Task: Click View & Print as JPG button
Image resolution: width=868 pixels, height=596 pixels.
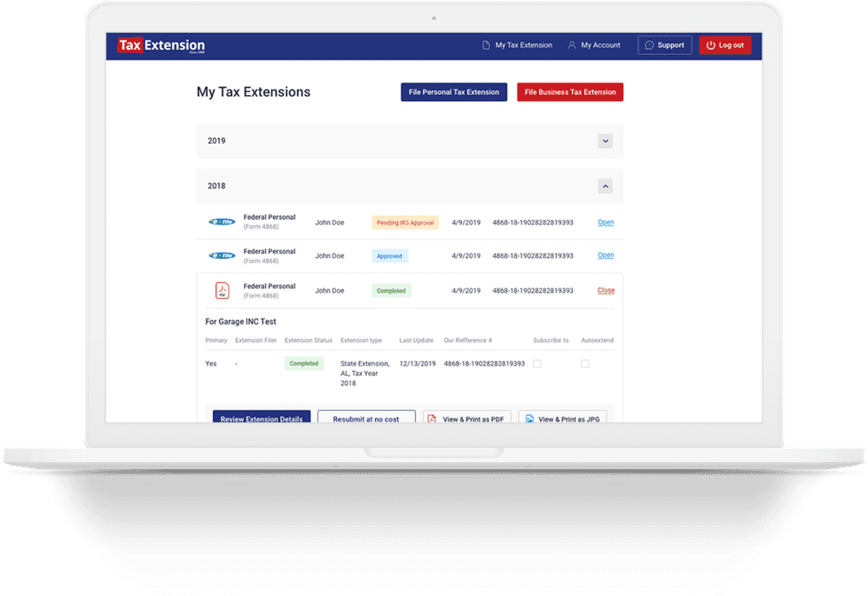Action: point(562,417)
